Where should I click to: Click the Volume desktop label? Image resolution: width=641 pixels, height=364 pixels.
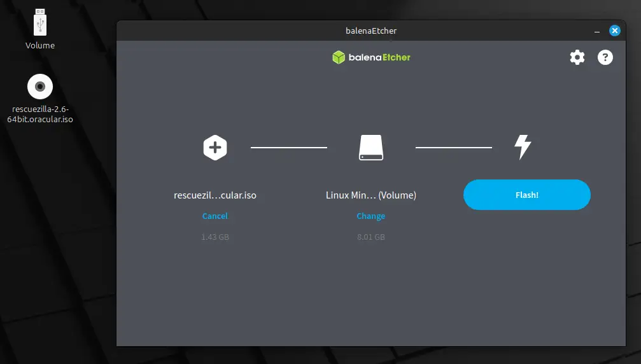[x=40, y=45]
